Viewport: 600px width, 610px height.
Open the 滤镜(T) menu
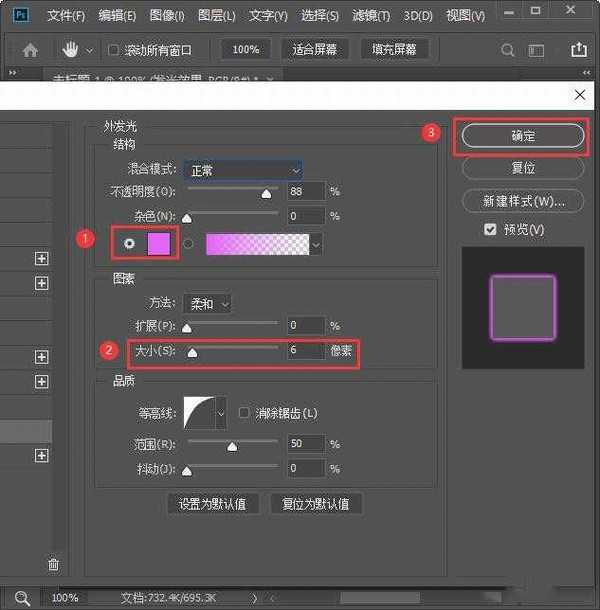[x=372, y=16]
